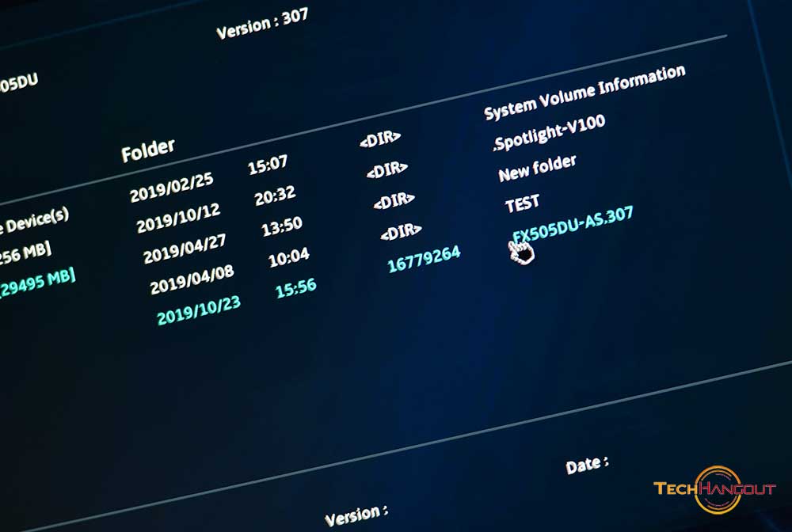Click the date 2019/04/08
This screenshot has width=792, height=532.
[x=192, y=279]
